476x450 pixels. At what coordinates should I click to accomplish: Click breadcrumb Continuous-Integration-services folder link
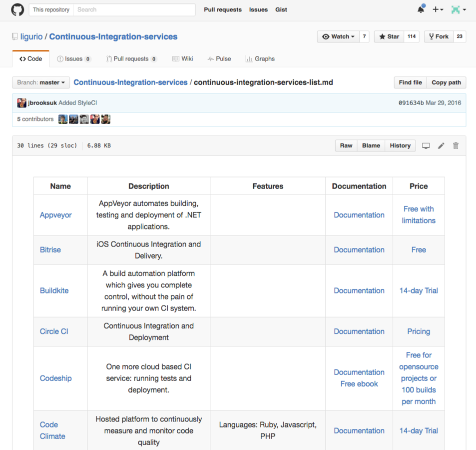pos(130,82)
